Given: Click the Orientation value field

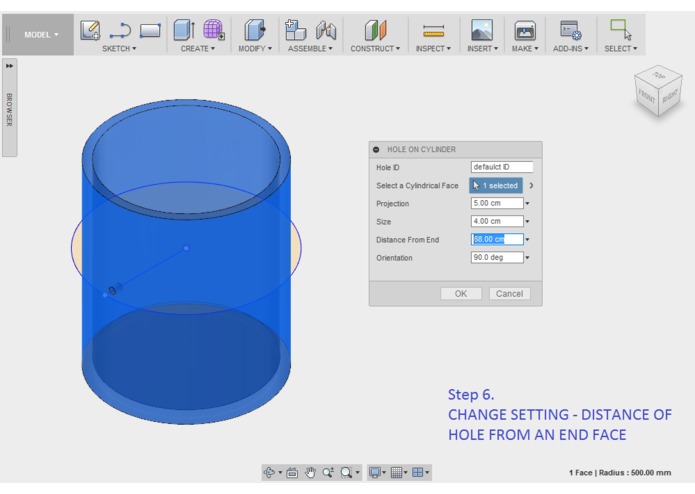Looking at the screenshot, I should [497, 257].
